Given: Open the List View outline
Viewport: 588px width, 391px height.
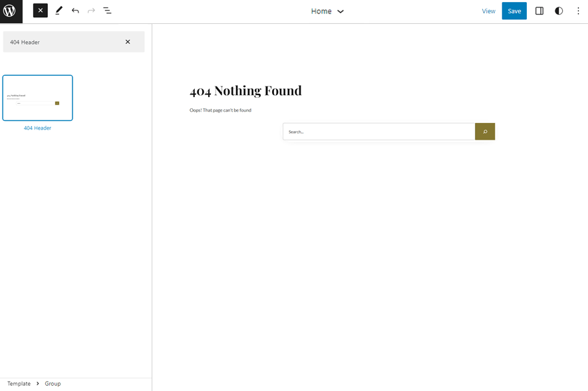Looking at the screenshot, I should 107,11.
